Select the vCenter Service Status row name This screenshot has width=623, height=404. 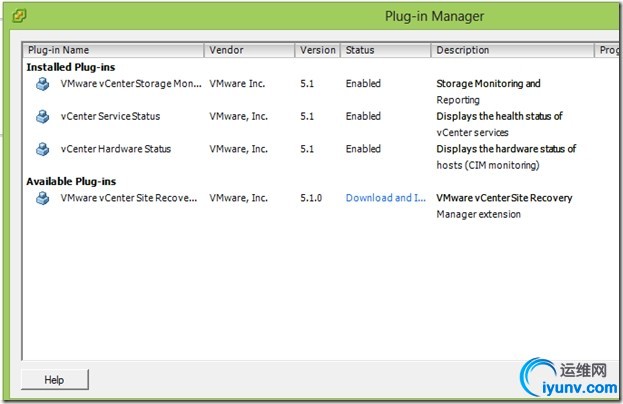pyautogui.click(x=110, y=117)
